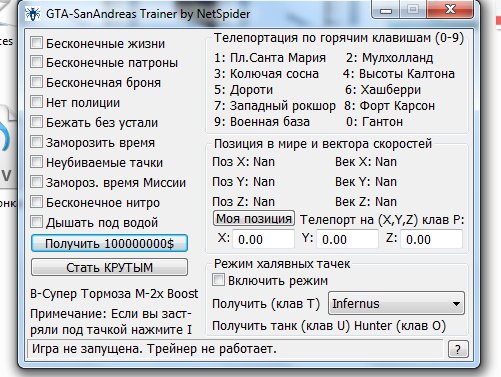Toggle Бесконечные патроны checkbox

[x=36, y=62]
